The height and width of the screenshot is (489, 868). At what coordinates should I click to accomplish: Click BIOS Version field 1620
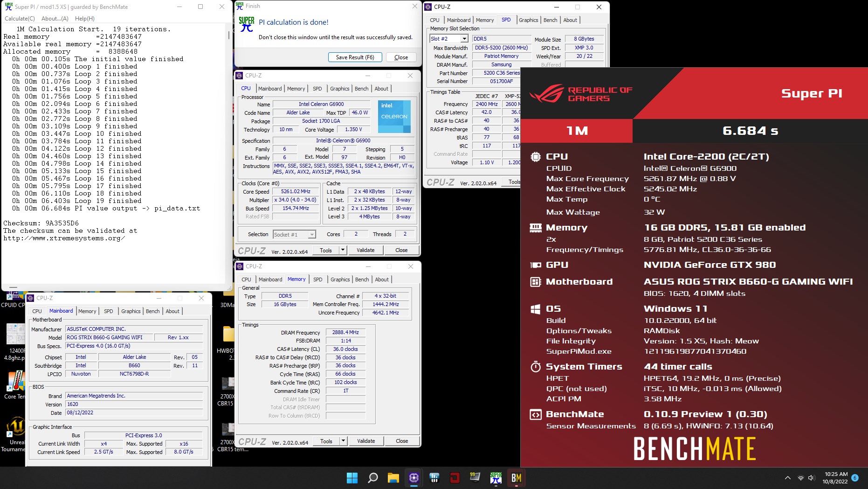[x=134, y=405]
